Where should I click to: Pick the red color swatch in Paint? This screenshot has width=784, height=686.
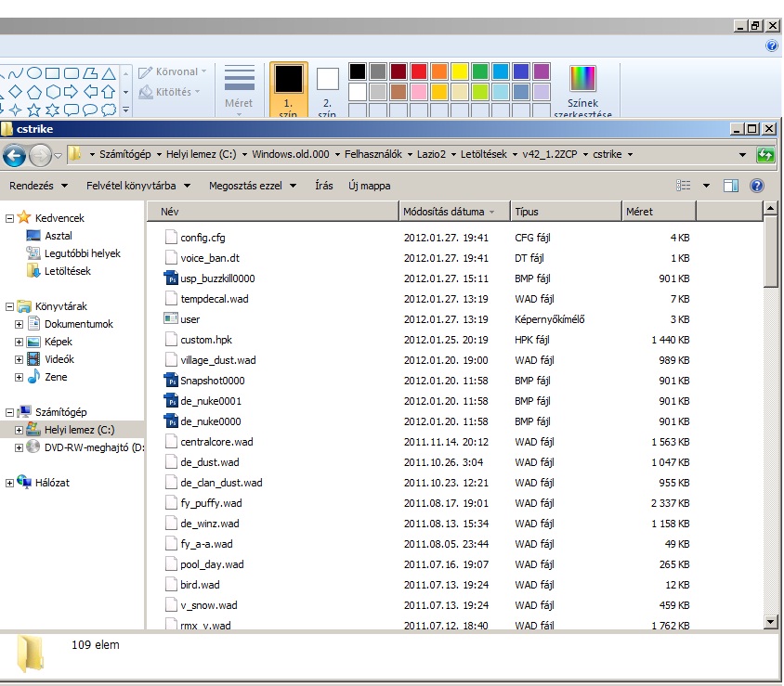[x=419, y=71]
